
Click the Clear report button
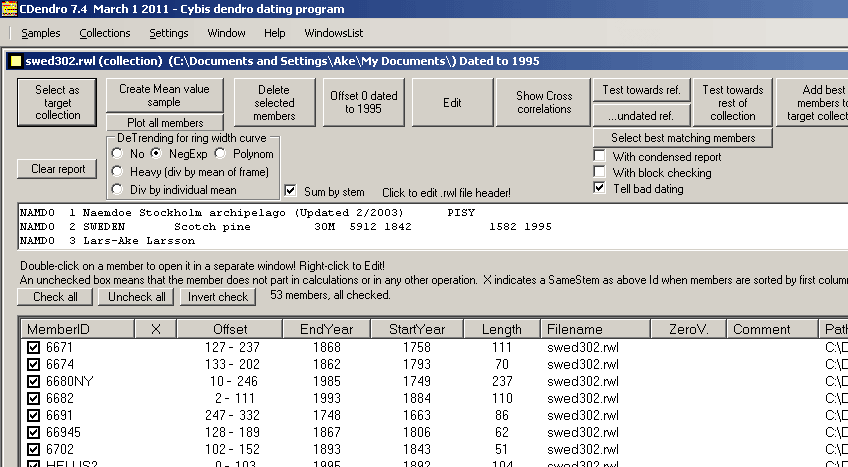57,169
